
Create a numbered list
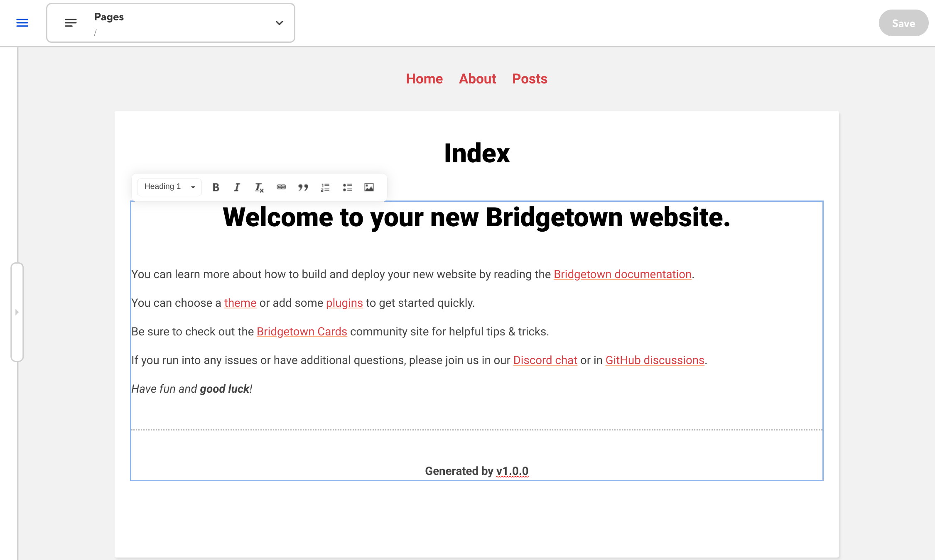[x=325, y=187]
